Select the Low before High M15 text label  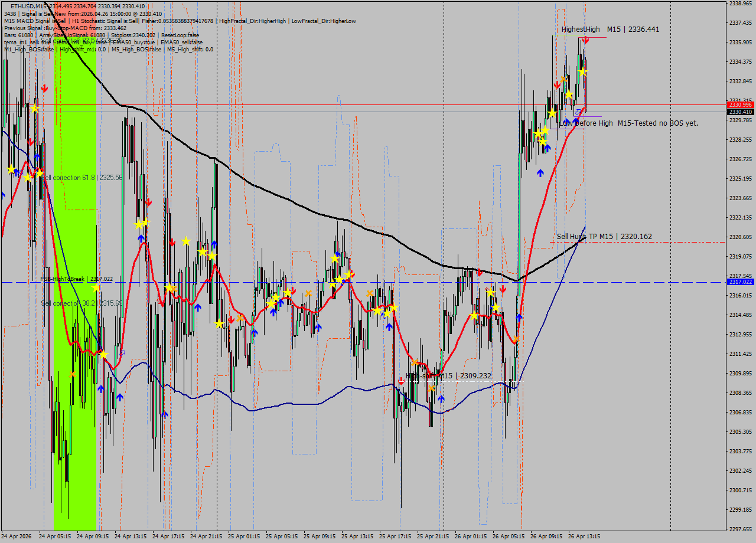[629, 123]
